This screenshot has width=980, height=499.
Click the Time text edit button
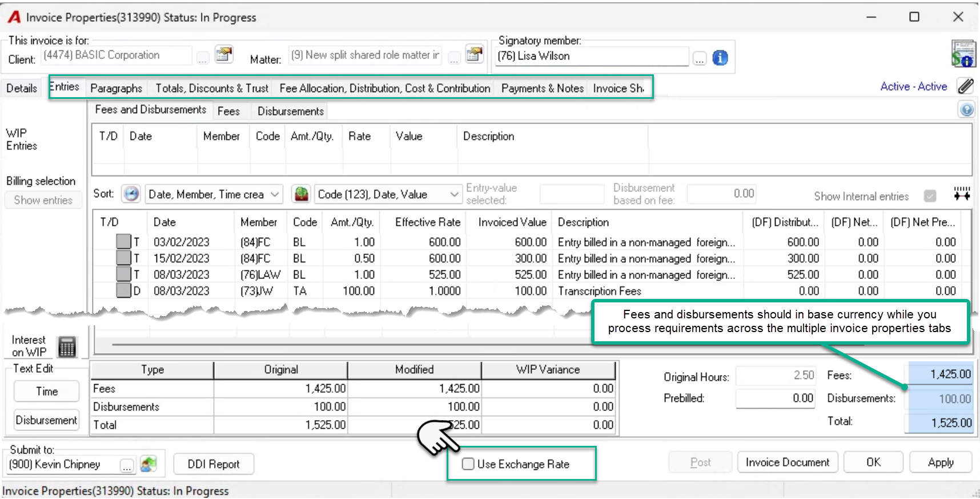click(47, 392)
